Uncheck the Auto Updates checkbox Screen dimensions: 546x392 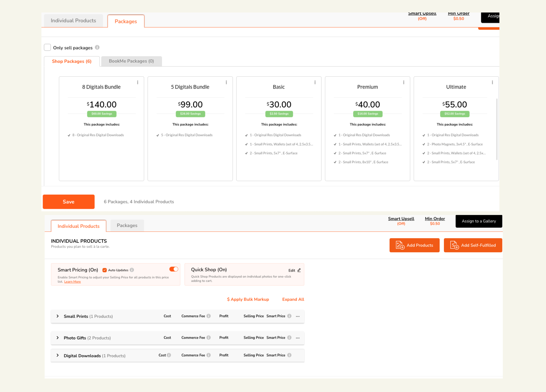point(104,270)
